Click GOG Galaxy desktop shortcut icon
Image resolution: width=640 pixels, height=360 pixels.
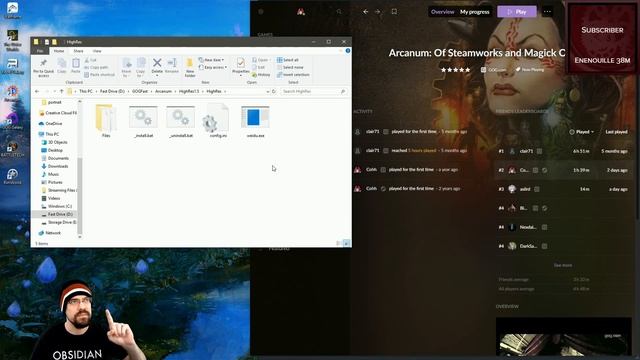coord(12,121)
